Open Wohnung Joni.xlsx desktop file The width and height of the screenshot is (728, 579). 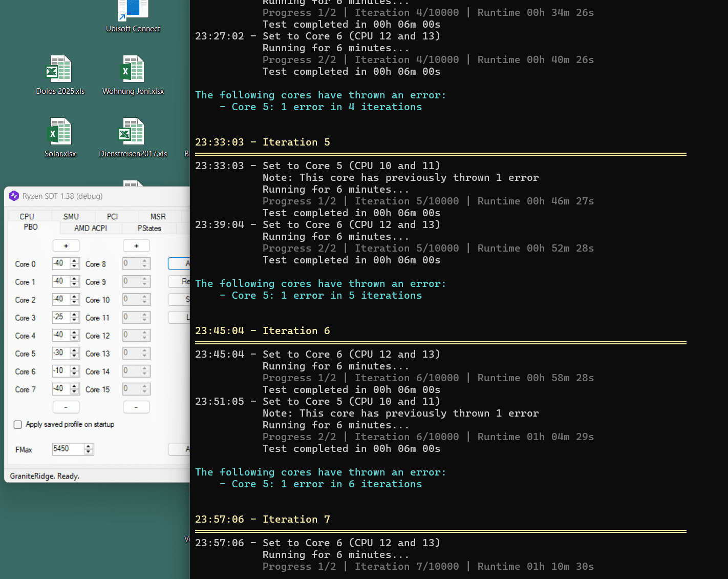(x=133, y=75)
